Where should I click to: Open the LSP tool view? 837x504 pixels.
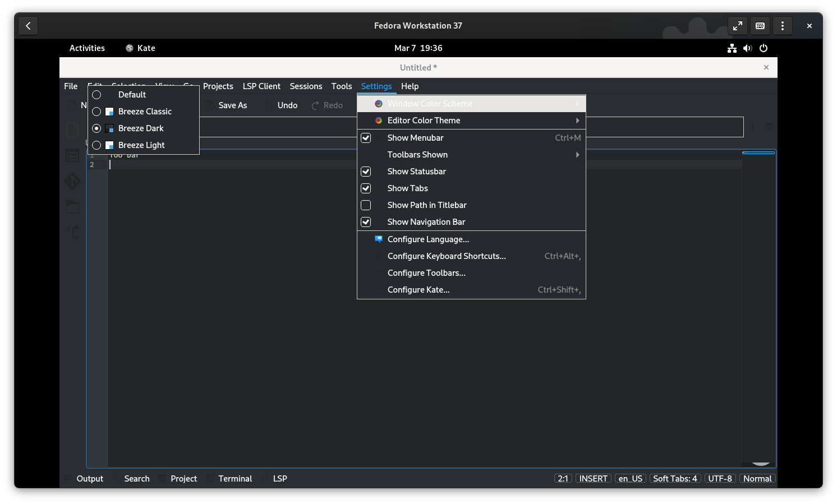275,479
